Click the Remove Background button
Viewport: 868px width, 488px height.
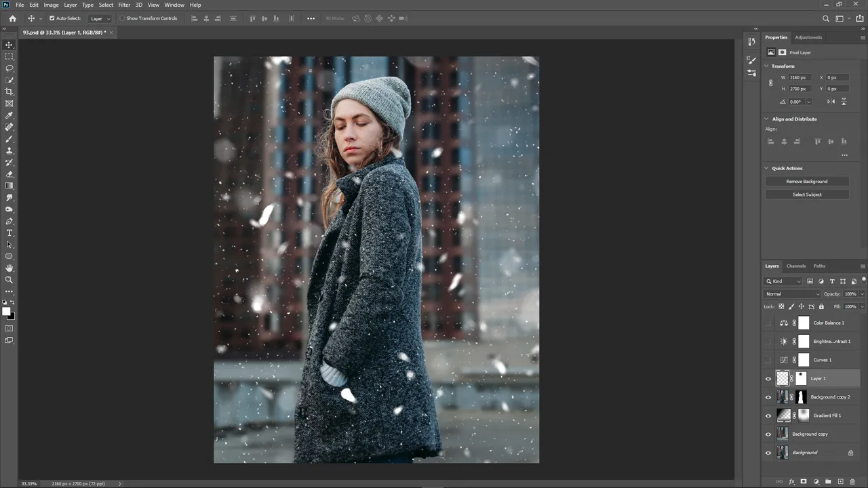pyautogui.click(x=807, y=181)
